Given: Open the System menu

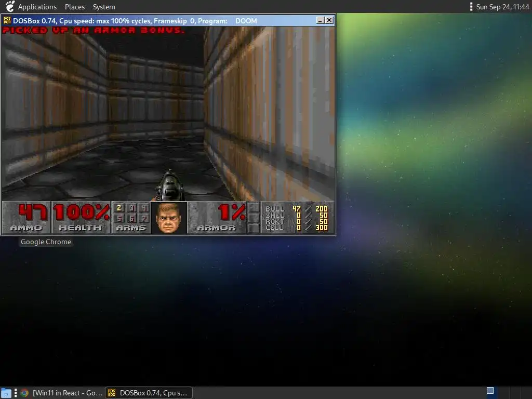Looking at the screenshot, I should (104, 7).
